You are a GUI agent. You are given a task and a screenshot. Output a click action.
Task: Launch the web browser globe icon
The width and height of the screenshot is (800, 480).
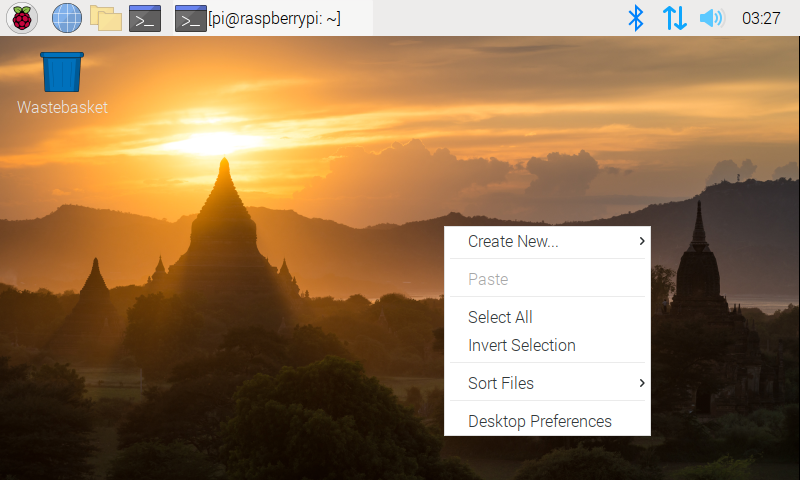(x=67, y=17)
